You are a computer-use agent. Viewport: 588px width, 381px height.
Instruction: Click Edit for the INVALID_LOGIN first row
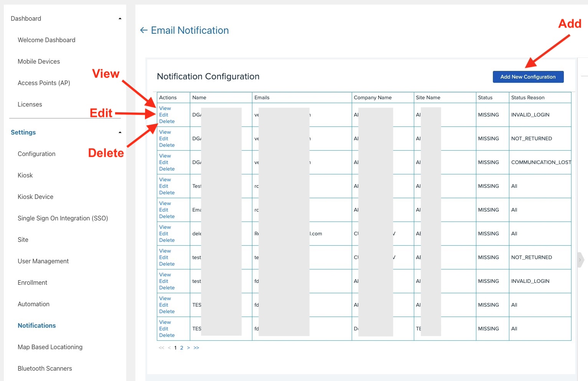click(x=164, y=115)
